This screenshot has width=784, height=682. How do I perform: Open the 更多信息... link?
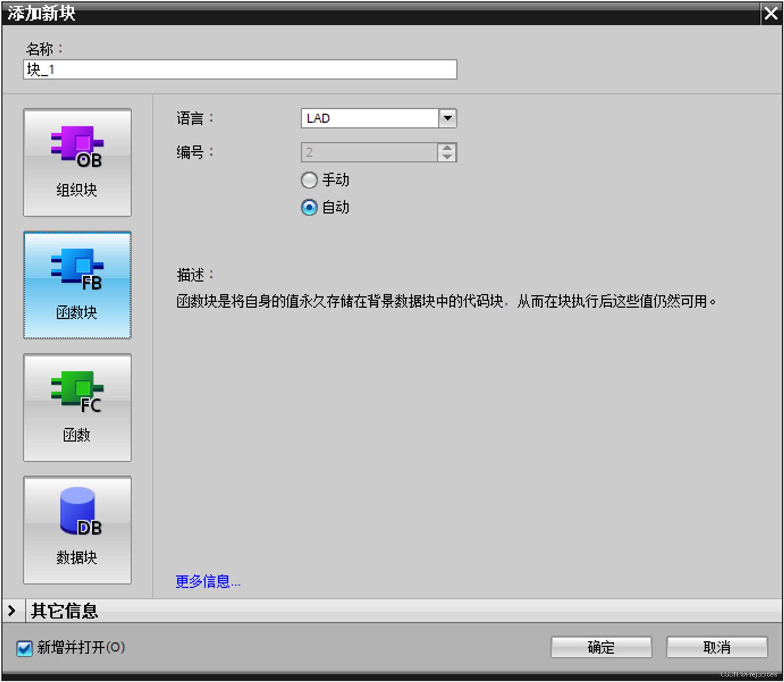click(x=208, y=582)
